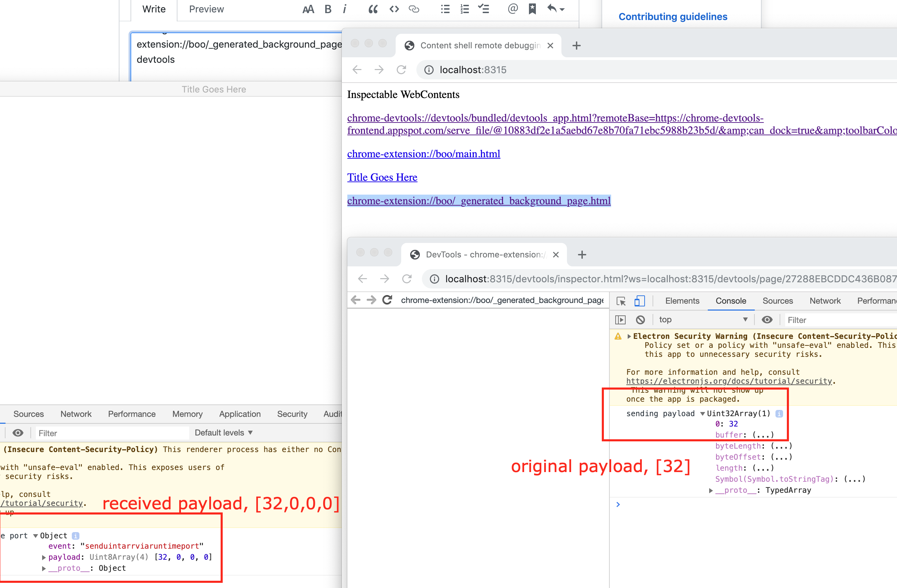Image resolution: width=897 pixels, height=588 pixels.
Task: Open the Title Goes Here link
Action: [382, 177]
